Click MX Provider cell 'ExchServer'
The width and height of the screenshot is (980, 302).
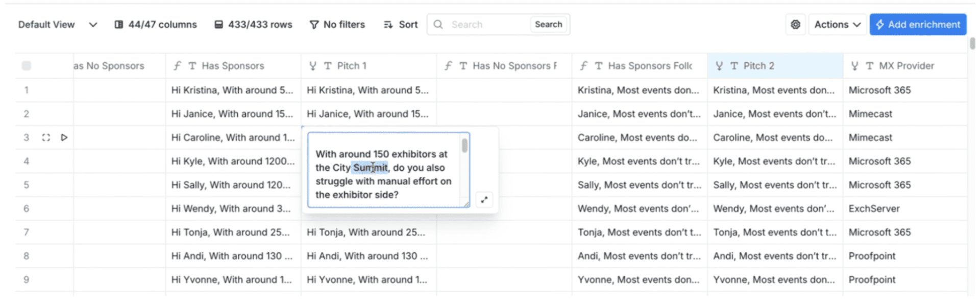(905, 208)
